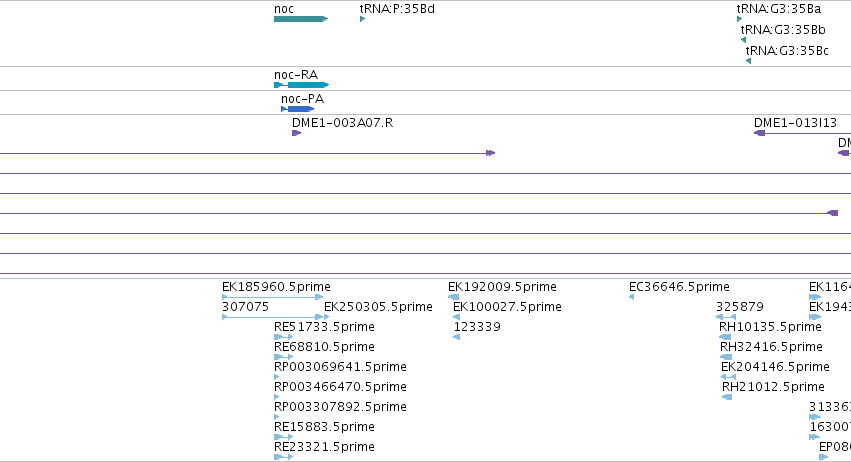Click the RH10135.5prime label
Viewport: 851px width, 462px height.
770,327
